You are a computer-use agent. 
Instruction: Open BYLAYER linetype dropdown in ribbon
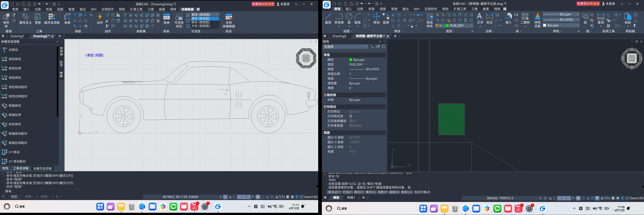click(561, 20)
